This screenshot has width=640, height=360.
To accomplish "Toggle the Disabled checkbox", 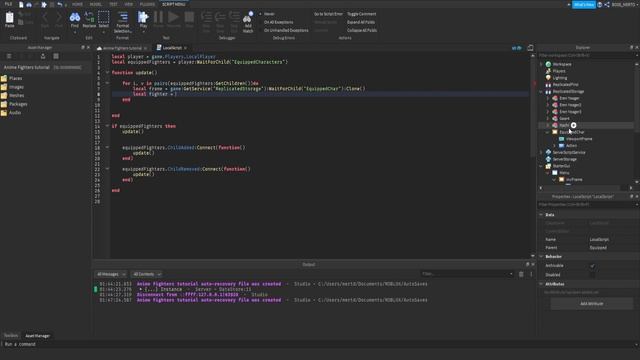I will click(x=592, y=275).
